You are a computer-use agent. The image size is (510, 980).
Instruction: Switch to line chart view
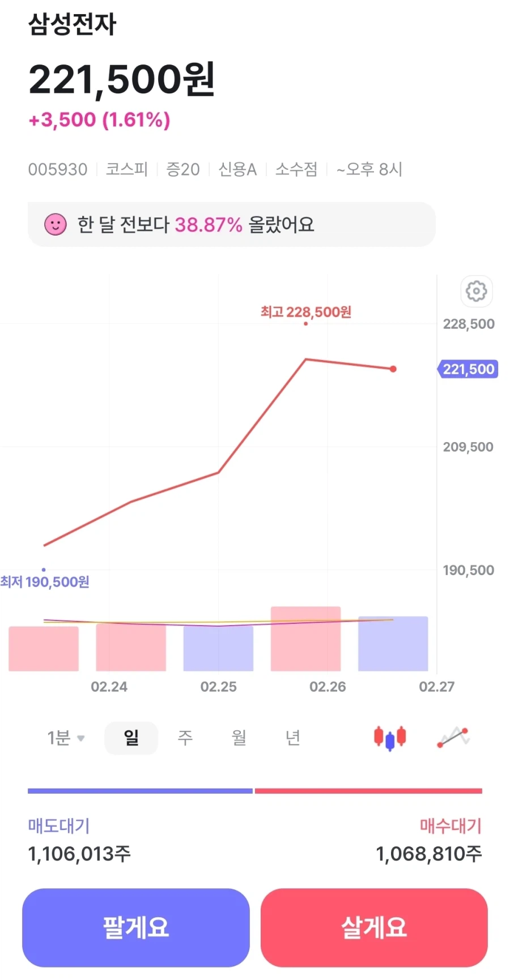(453, 738)
